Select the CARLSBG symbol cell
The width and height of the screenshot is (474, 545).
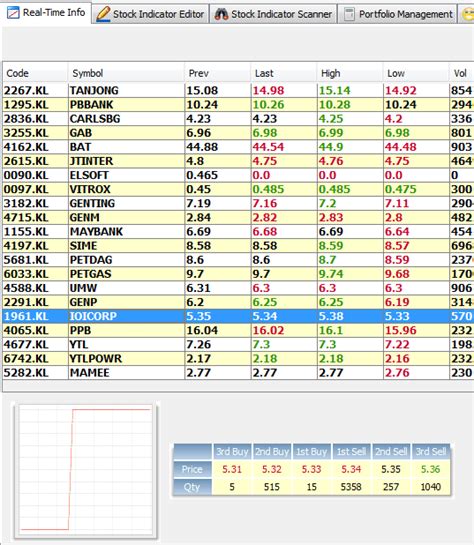[x=126, y=119]
